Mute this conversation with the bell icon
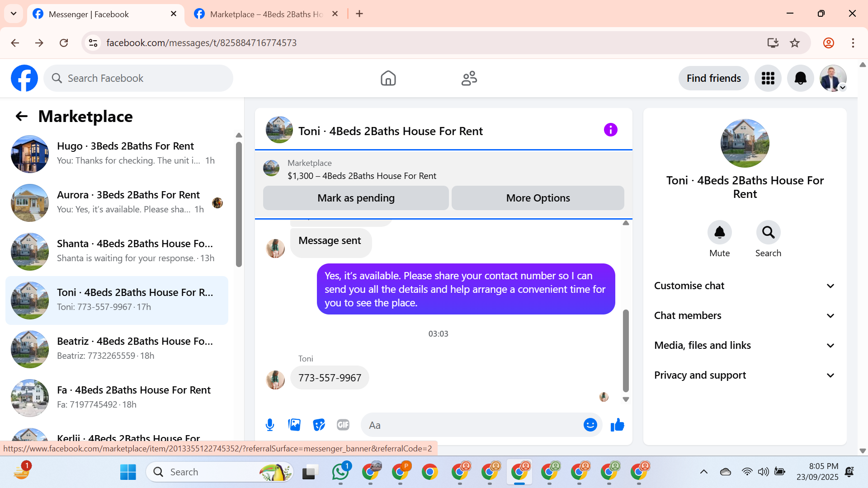 tap(719, 232)
